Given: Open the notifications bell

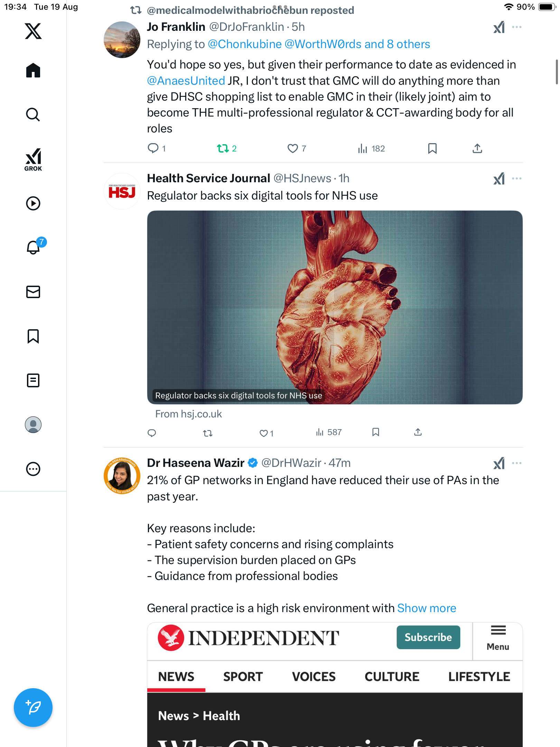Looking at the screenshot, I should click(x=33, y=248).
